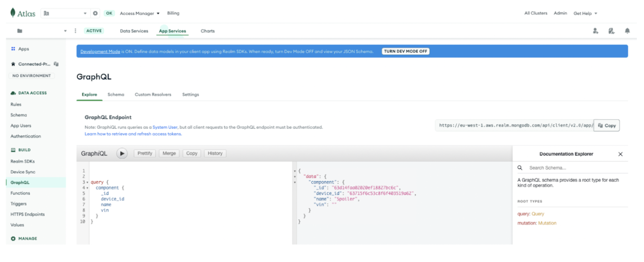
Task: Open organization settings gear icon
Action: click(x=95, y=13)
